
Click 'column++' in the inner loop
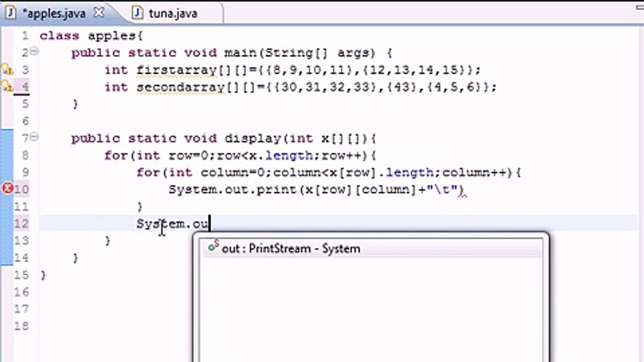474,172
